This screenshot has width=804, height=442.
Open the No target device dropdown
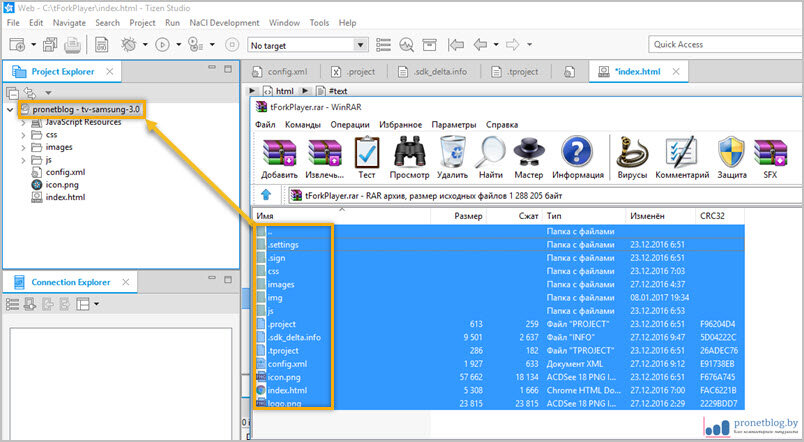(x=360, y=45)
